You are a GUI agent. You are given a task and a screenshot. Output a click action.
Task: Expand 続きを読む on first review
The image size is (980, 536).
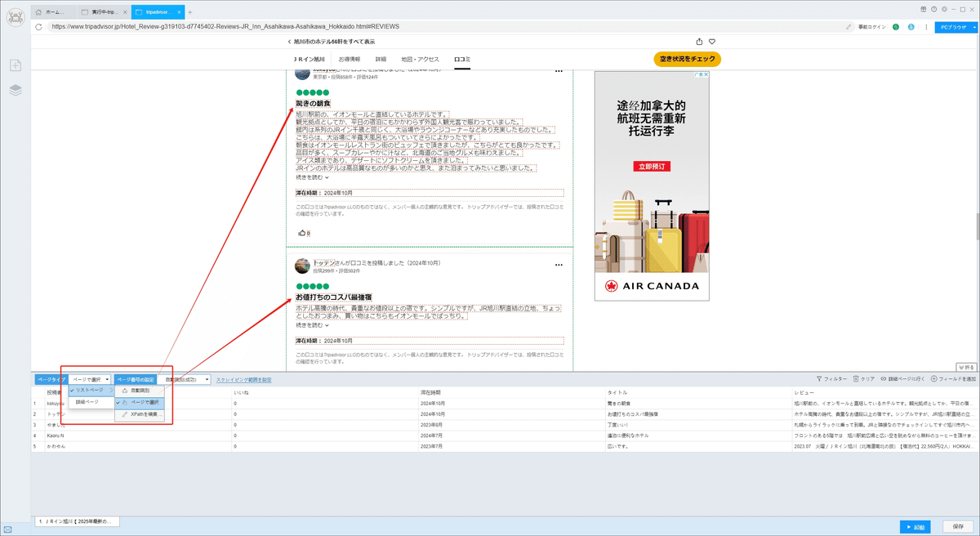(x=312, y=176)
